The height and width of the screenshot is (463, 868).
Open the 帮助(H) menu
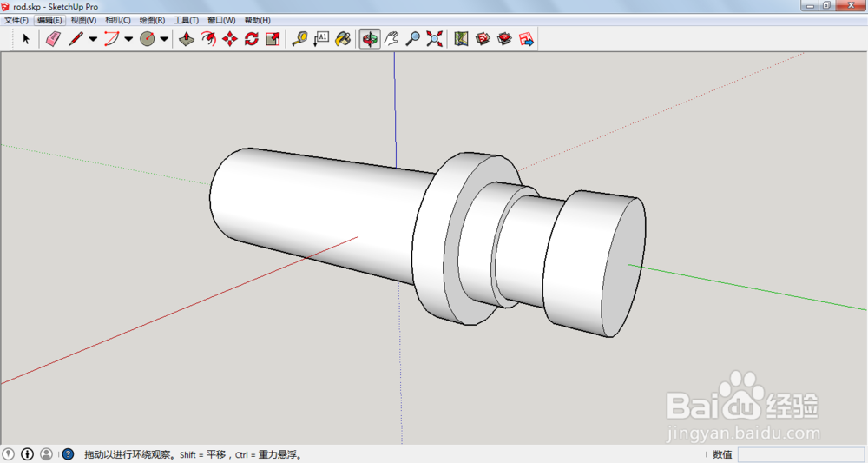258,20
